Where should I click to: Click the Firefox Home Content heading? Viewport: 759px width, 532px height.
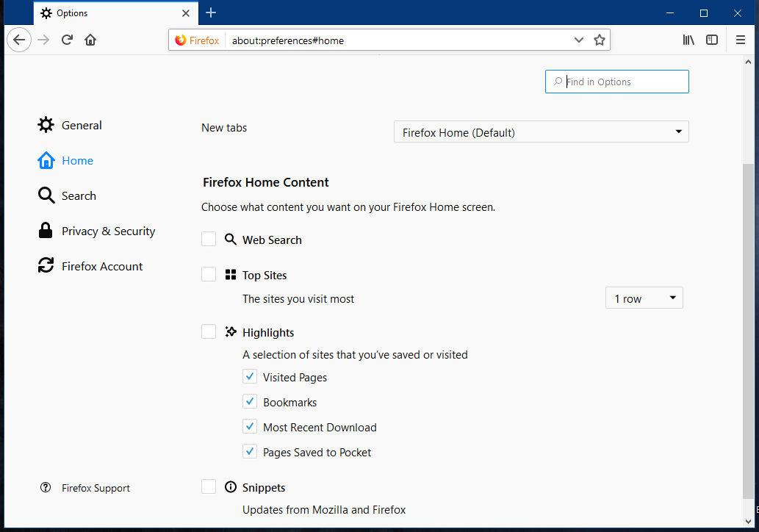(266, 182)
